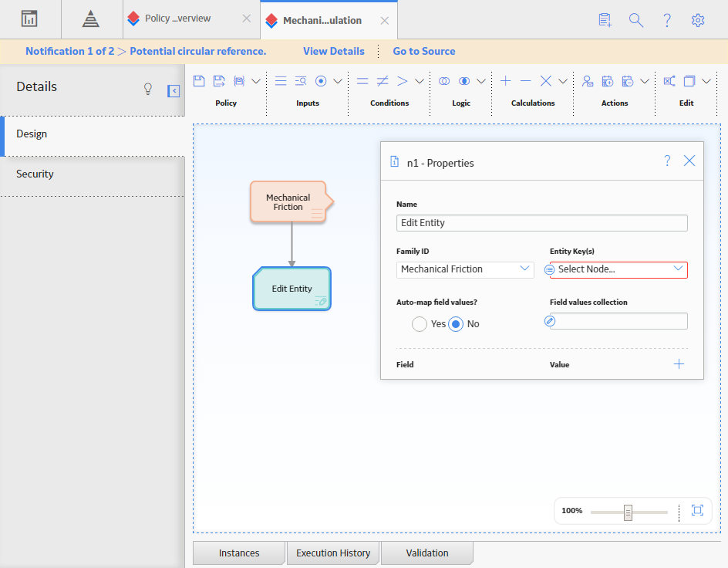Close the Policy Overview tab
This screenshot has height=568, width=728.
(247, 18)
